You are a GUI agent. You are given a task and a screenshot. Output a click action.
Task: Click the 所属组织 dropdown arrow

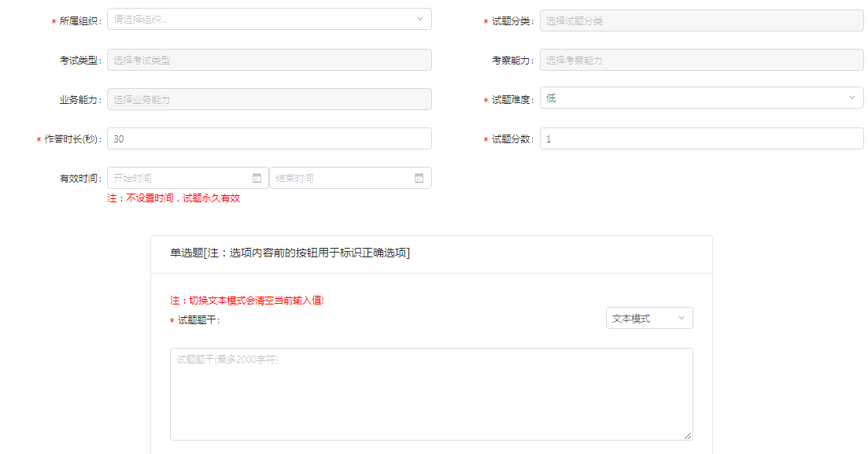click(419, 19)
